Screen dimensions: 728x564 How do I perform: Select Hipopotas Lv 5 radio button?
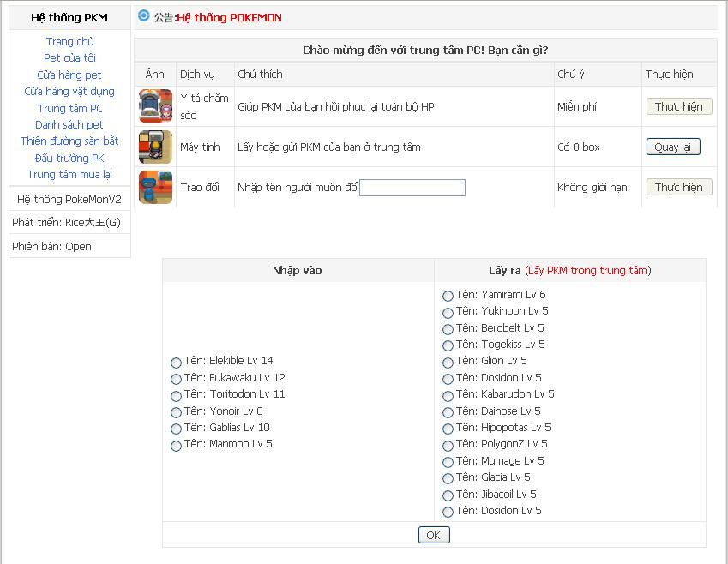[x=448, y=429]
